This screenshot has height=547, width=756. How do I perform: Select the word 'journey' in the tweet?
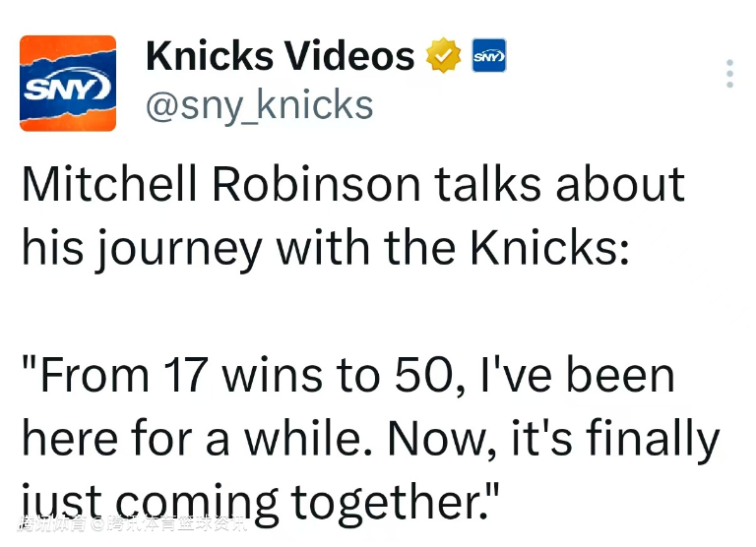(177, 251)
